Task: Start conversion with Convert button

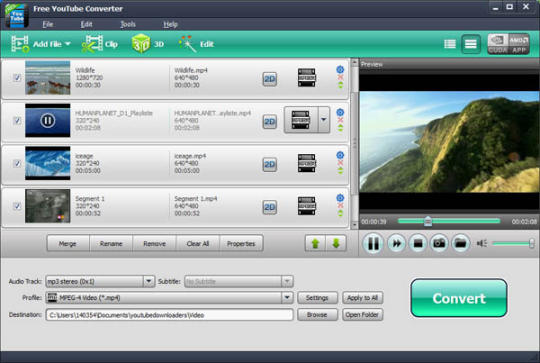Action: tap(459, 298)
